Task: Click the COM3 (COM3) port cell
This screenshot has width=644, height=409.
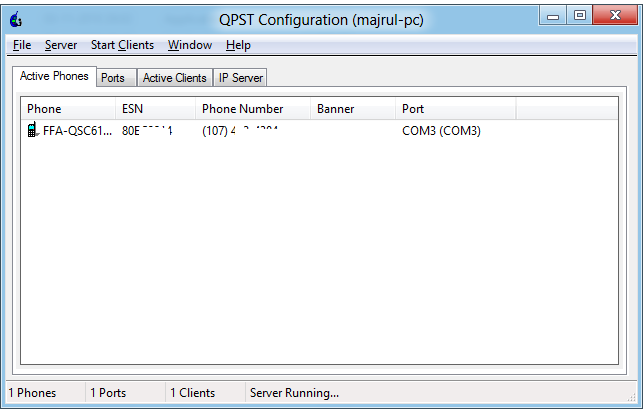Action: (x=441, y=131)
